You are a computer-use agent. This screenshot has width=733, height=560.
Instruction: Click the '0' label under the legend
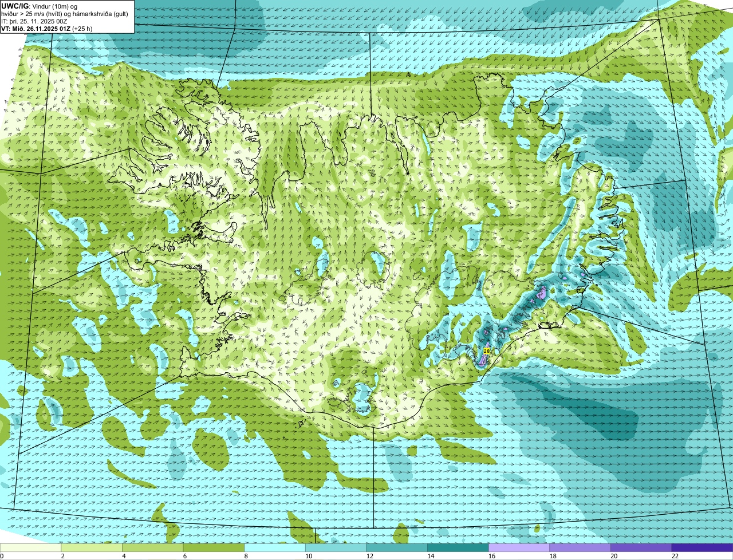click(2, 555)
